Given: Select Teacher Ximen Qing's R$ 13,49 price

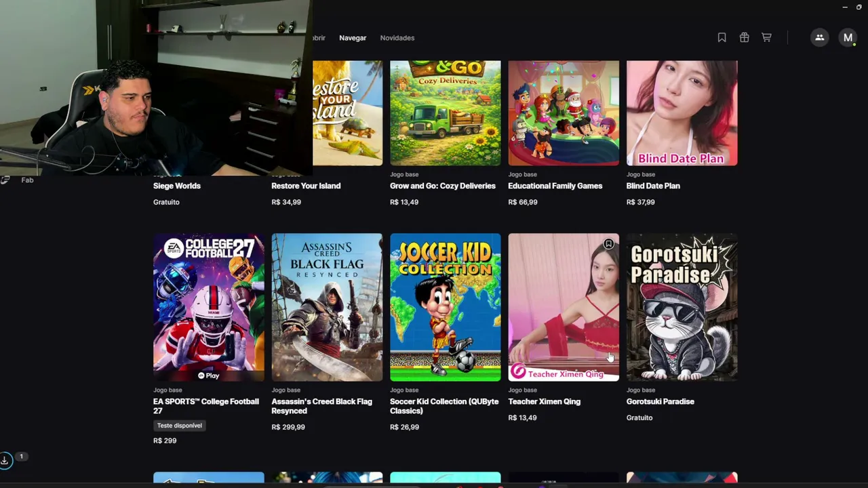Looking at the screenshot, I should coord(522,418).
